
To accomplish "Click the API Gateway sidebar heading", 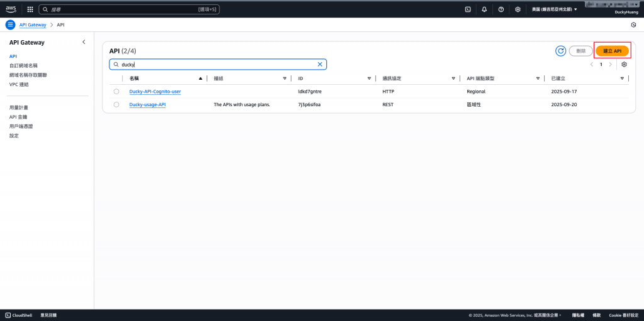I will [x=26, y=42].
